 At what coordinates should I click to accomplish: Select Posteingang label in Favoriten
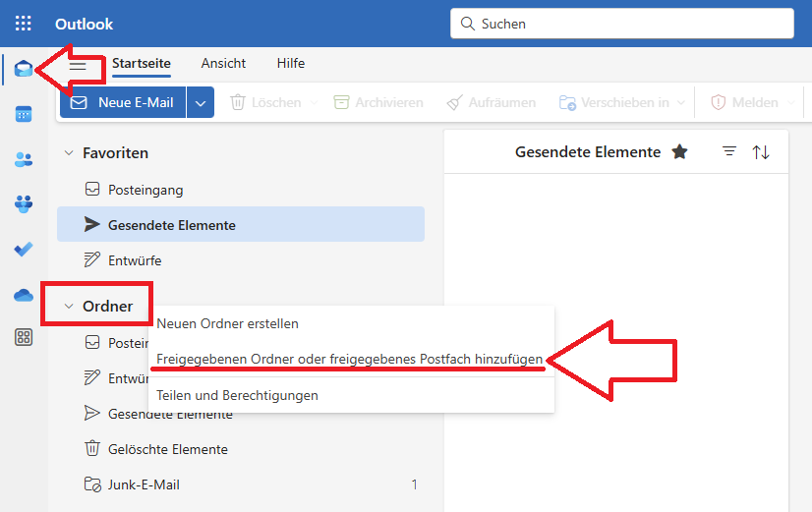pos(145,190)
